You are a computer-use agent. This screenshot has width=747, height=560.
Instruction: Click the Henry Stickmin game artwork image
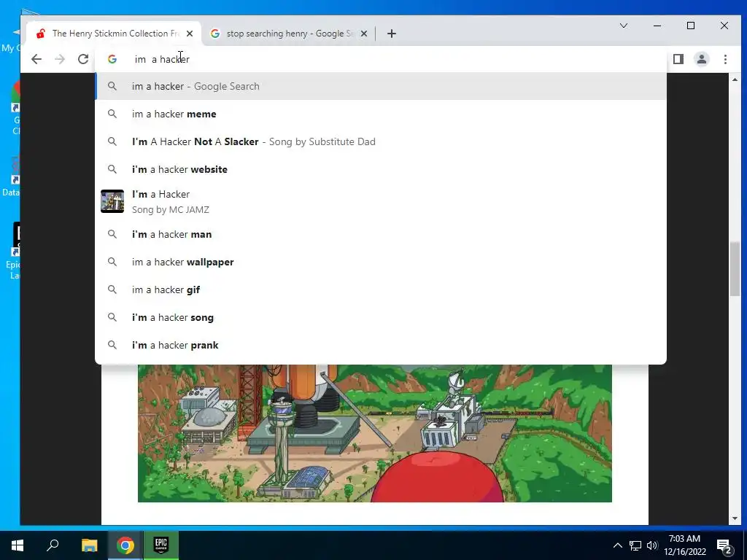point(375,433)
